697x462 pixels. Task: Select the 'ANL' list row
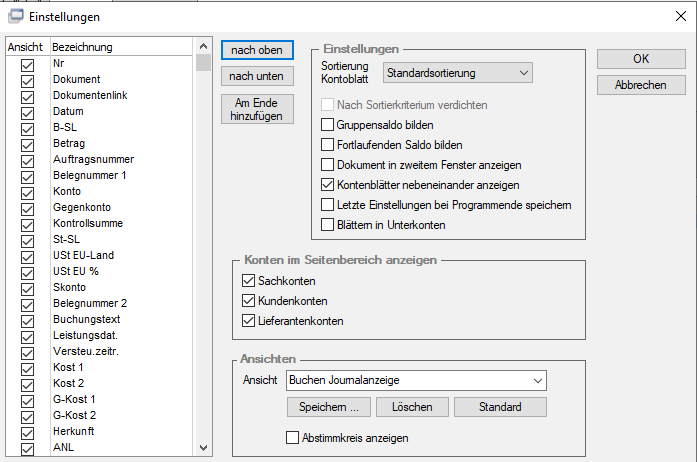100,447
